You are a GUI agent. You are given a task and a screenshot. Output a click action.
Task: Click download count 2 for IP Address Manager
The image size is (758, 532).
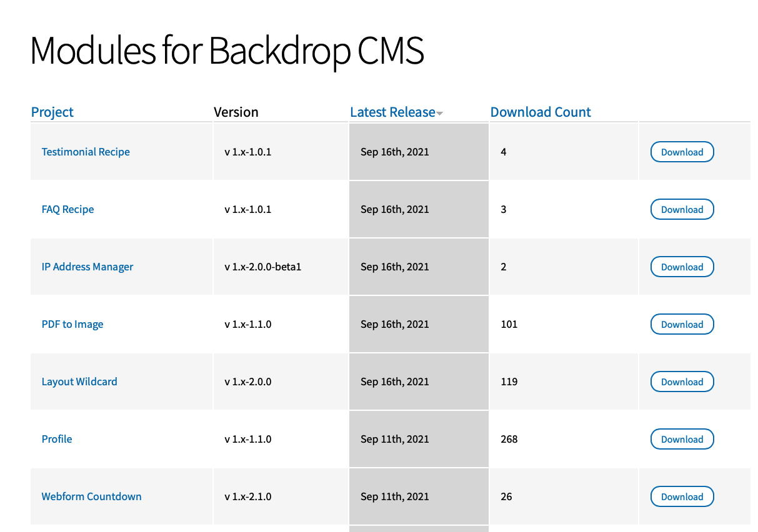click(504, 267)
